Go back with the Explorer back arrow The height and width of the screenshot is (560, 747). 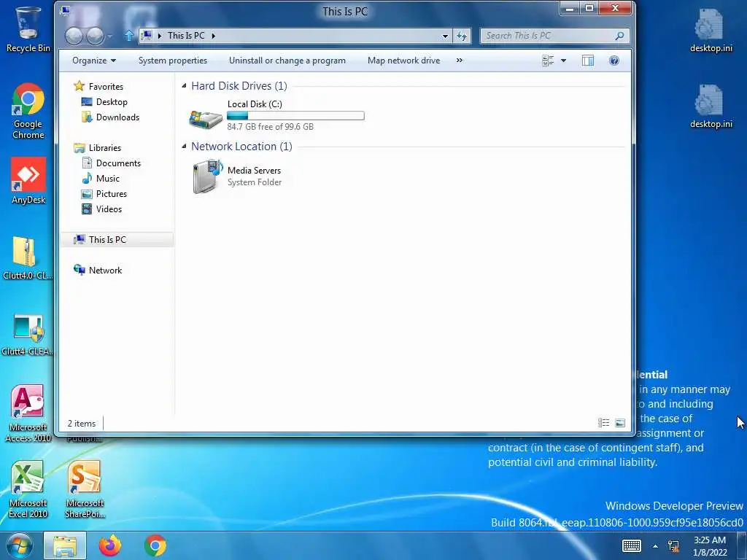pyautogui.click(x=74, y=36)
